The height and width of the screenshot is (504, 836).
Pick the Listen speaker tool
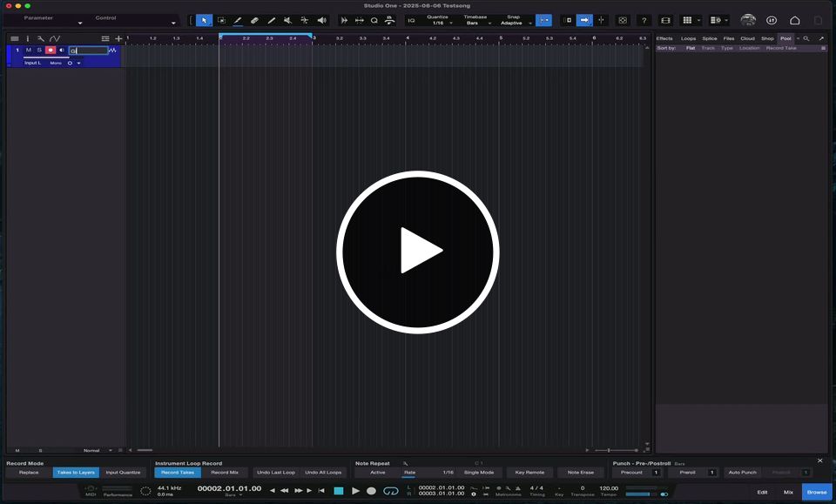[321, 20]
